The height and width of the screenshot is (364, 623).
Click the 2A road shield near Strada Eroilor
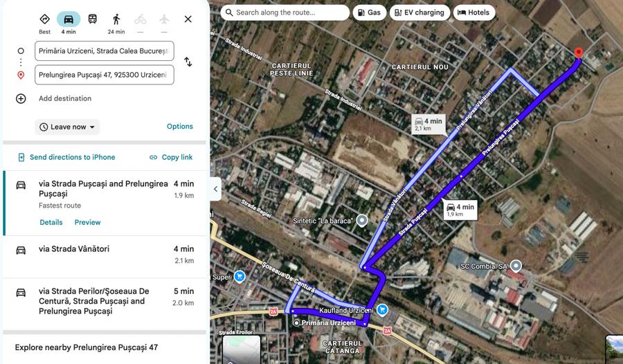[x=273, y=312]
